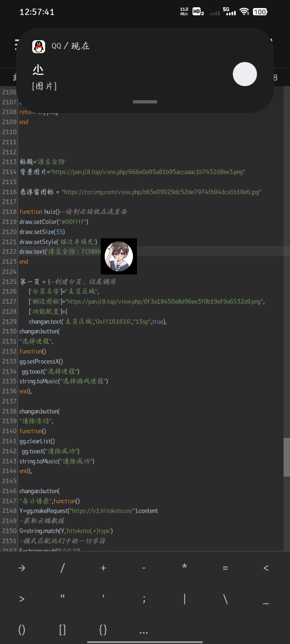
Task: Tap the QQ penguin notification icon
Action: click(x=39, y=46)
